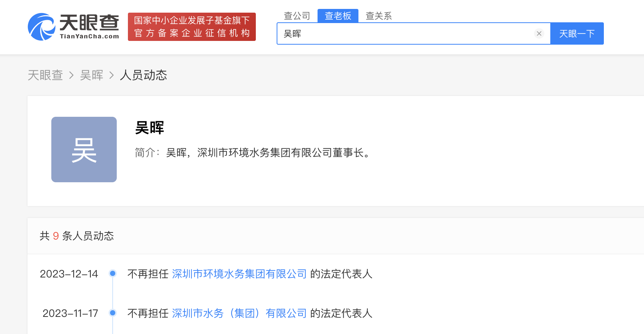
Task: Open the 查关系 tab
Action: 379,16
